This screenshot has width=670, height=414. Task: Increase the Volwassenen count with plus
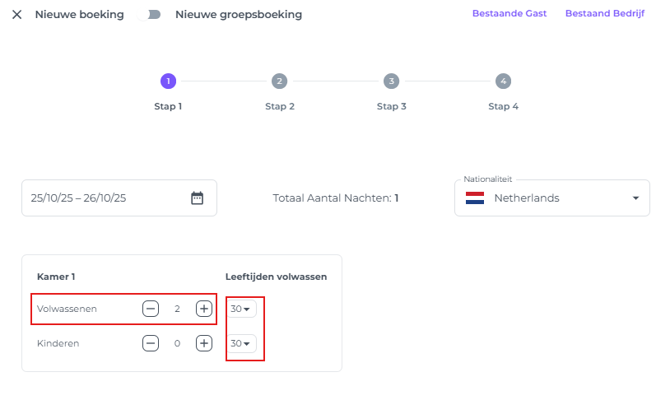coord(204,309)
